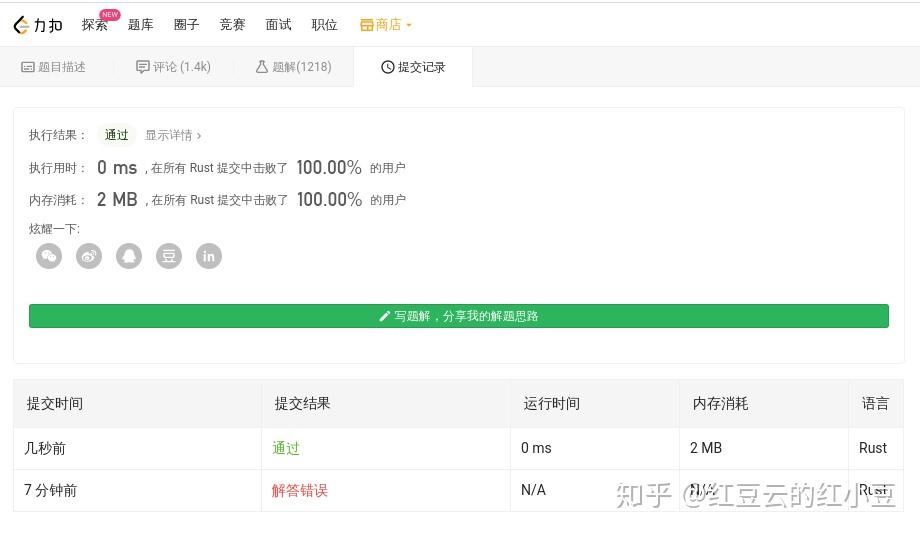Screen dimensions: 920x533
Task: Open the 题解(1218) tab
Action: (293, 67)
